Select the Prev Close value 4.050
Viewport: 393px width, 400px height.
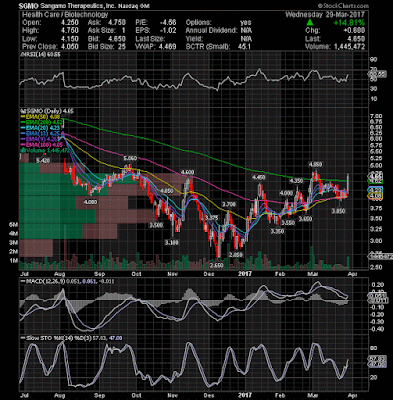(x=69, y=47)
